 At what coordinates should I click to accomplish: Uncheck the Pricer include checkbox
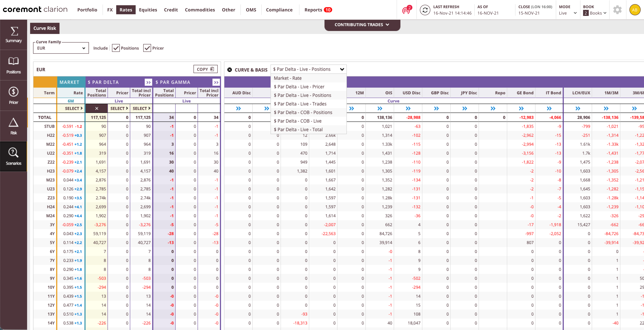(147, 48)
